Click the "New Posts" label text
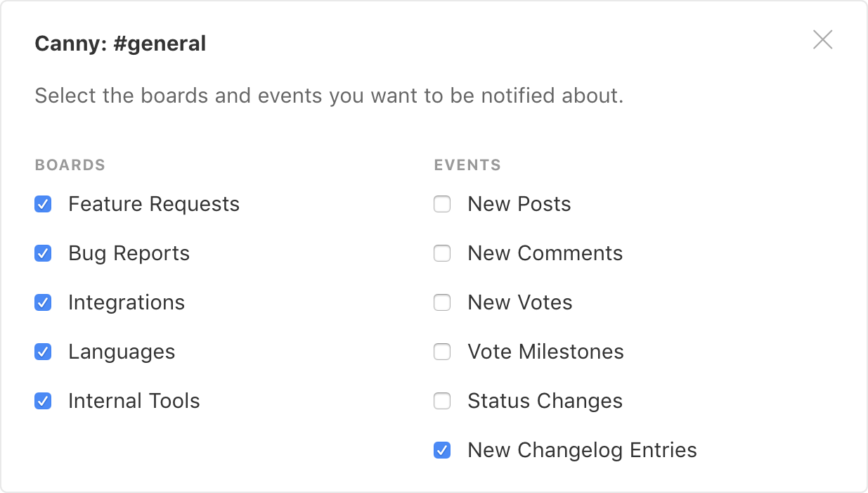 (x=519, y=205)
